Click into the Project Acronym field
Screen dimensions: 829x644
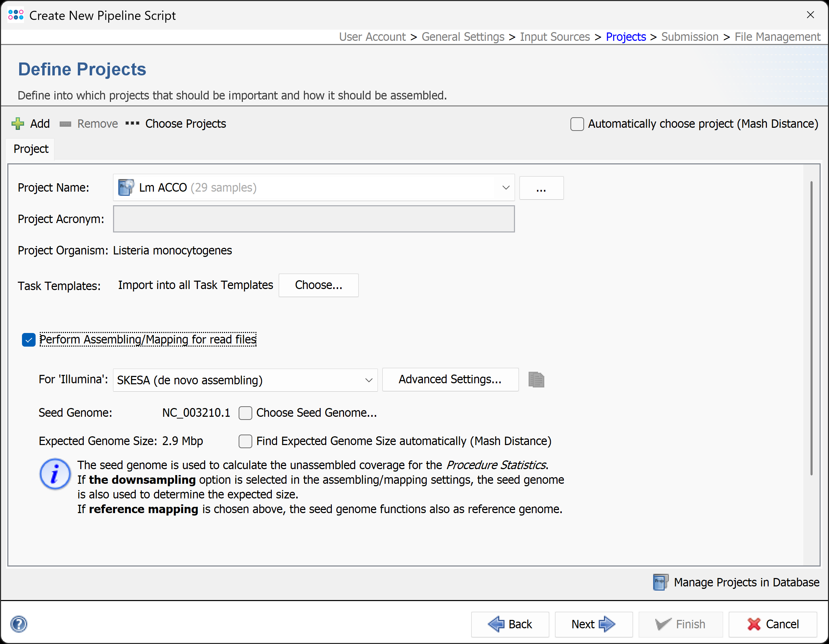[314, 219]
